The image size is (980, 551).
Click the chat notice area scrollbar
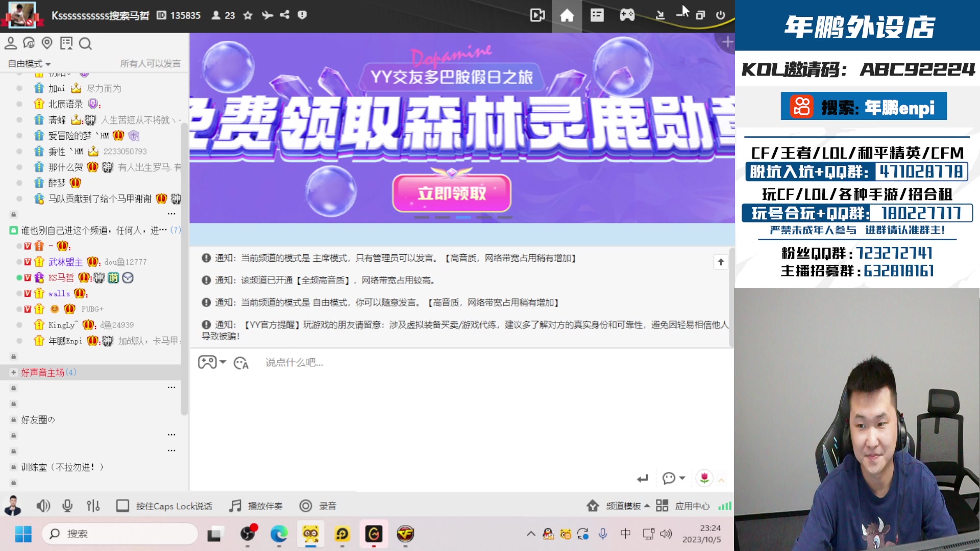coord(731,298)
